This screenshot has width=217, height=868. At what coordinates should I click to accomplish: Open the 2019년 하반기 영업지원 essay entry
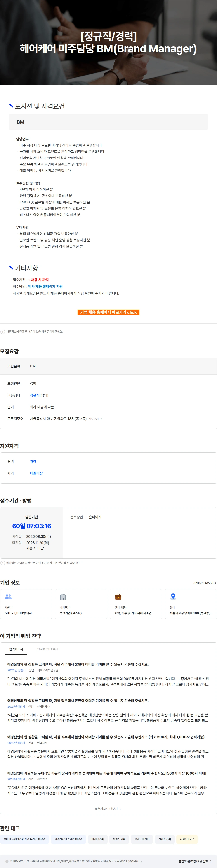108,747
